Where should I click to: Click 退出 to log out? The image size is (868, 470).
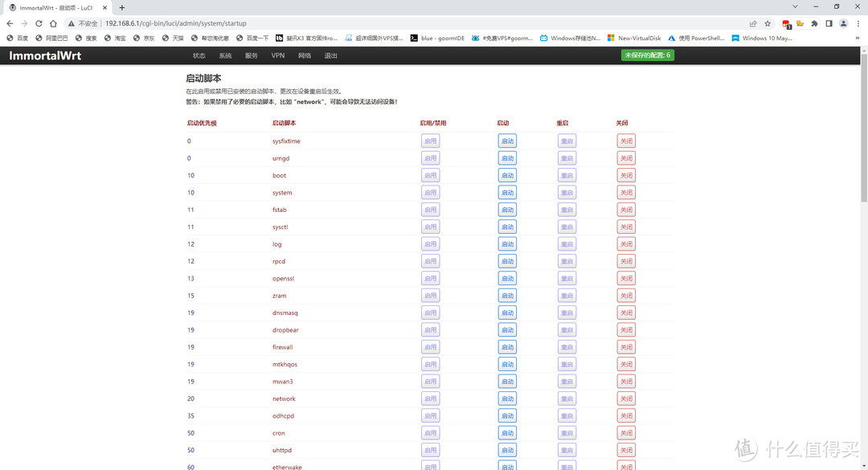tap(330, 55)
